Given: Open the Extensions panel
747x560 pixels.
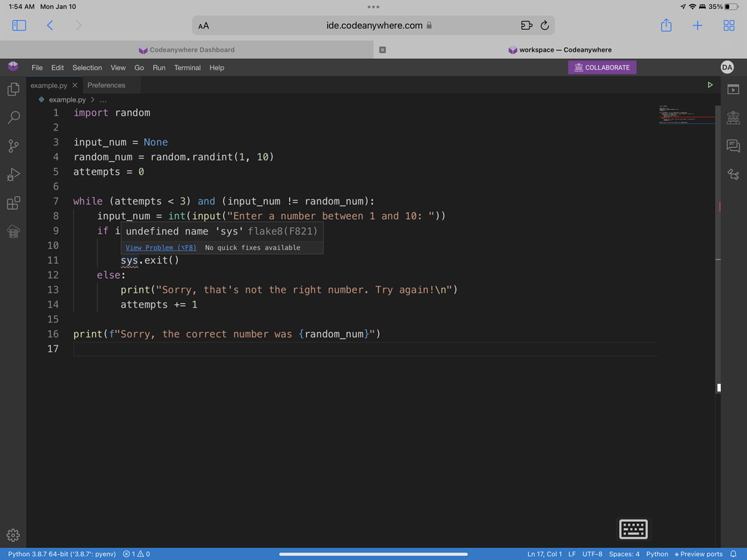Looking at the screenshot, I should tap(13, 203).
